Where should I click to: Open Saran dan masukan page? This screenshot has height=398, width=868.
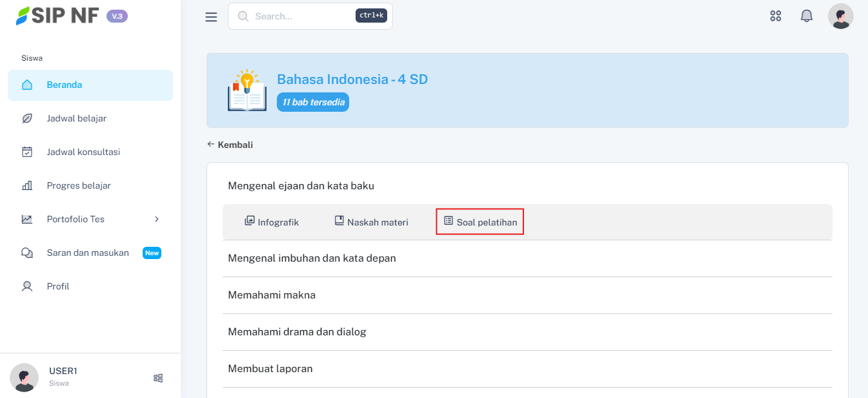click(88, 253)
